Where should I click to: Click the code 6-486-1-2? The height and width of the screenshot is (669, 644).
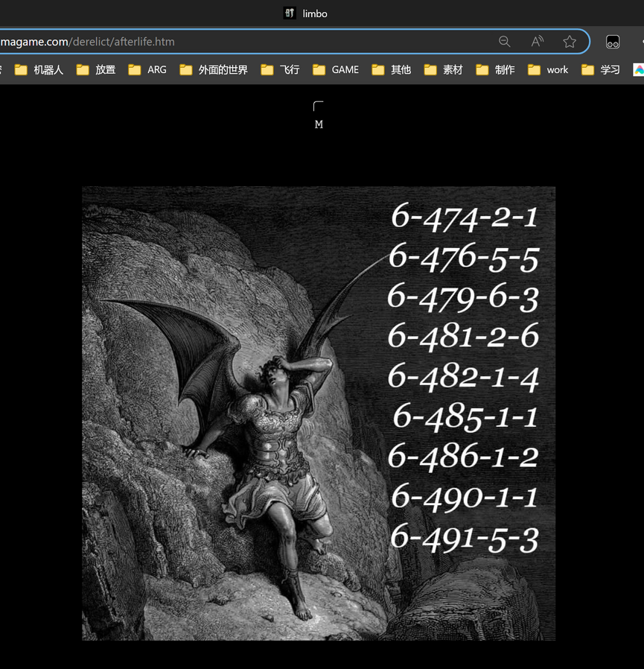[x=463, y=457]
